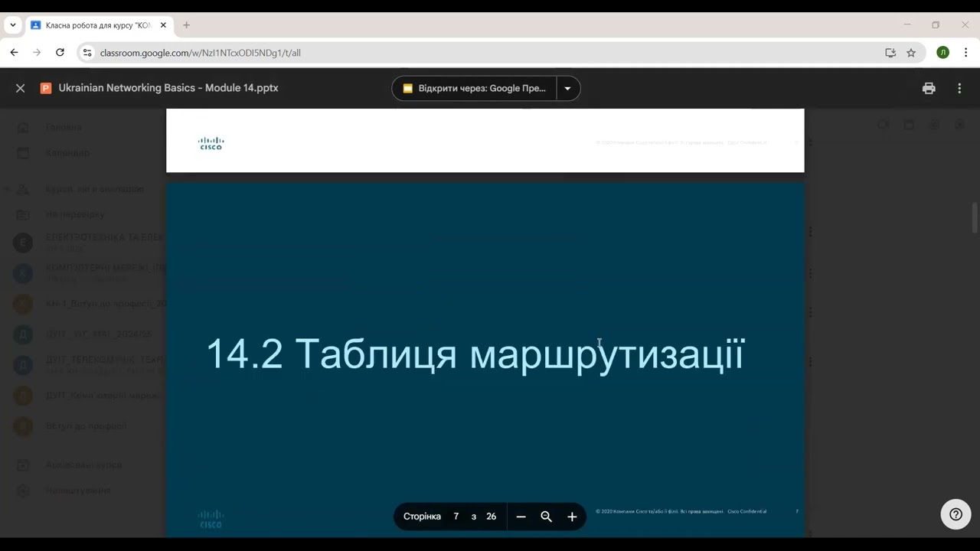Expand the 'Open with' dropdown arrow
Screen dimensions: 980x551
(x=568, y=88)
